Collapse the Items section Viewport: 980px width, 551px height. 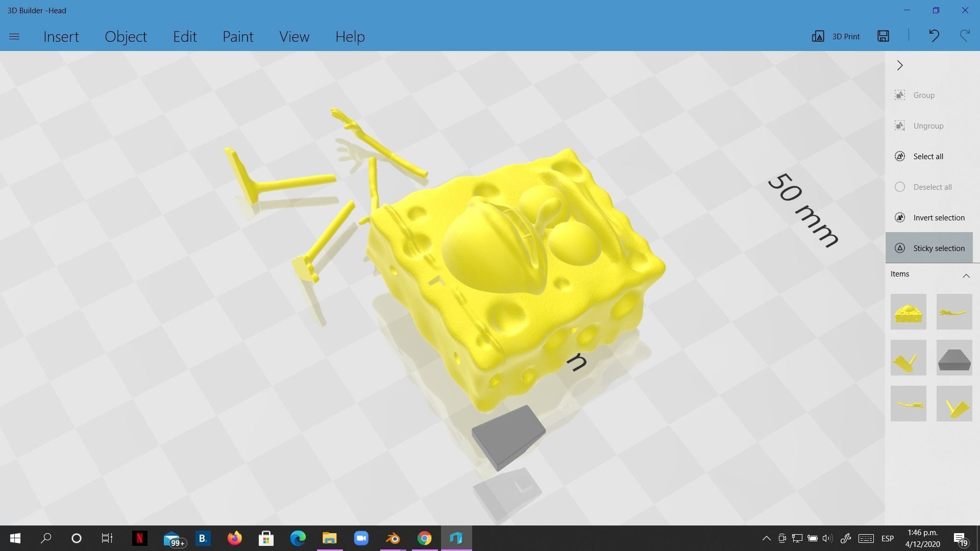click(x=966, y=275)
